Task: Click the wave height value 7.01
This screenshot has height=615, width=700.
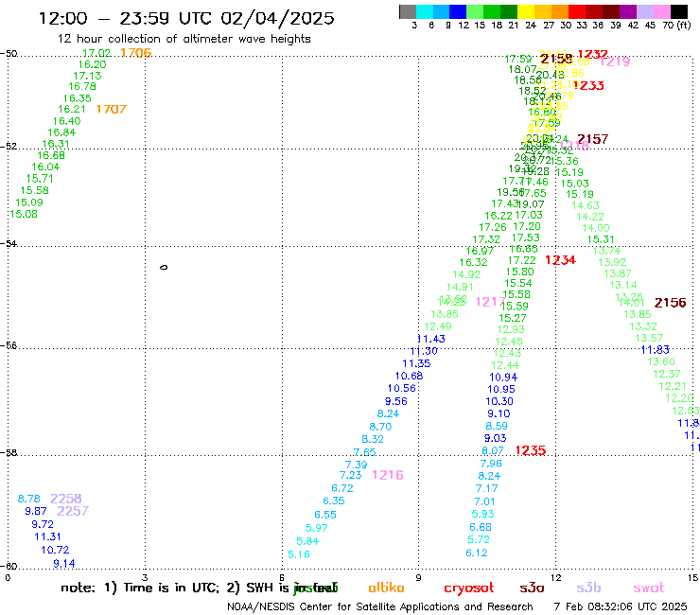Action: click(x=485, y=501)
